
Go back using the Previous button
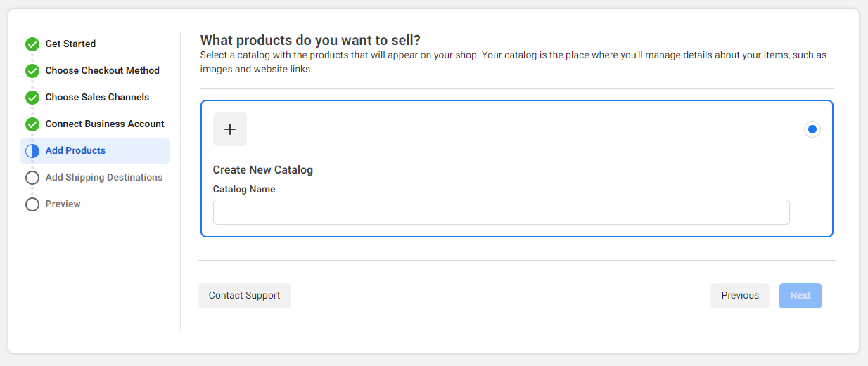tap(739, 296)
